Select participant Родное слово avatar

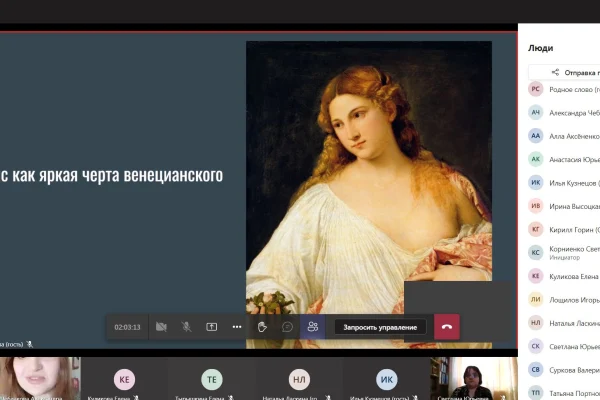click(536, 89)
